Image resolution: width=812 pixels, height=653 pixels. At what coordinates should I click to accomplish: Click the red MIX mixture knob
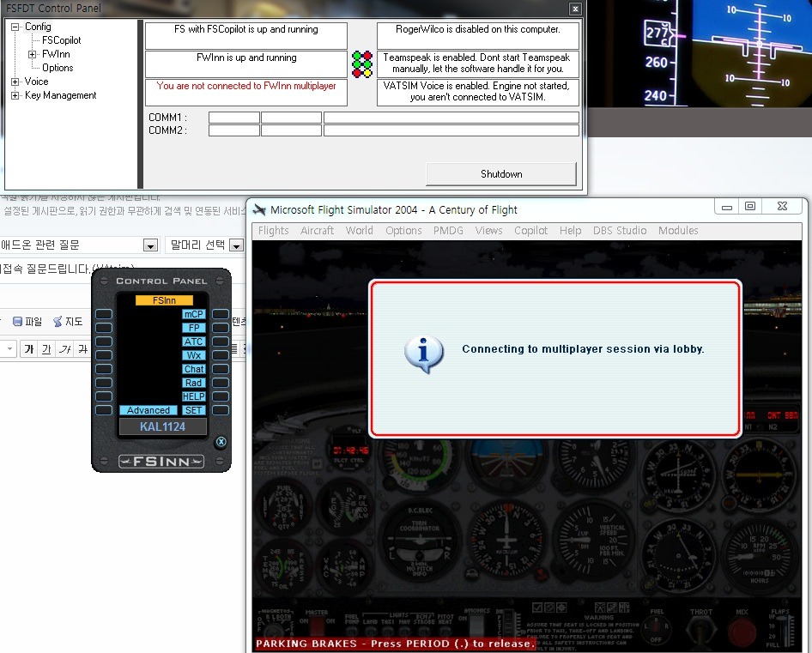click(x=742, y=632)
